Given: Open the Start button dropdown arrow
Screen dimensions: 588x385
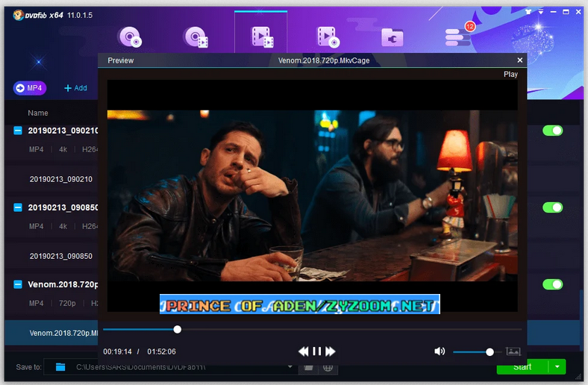Looking at the screenshot, I should tap(557, 367).
